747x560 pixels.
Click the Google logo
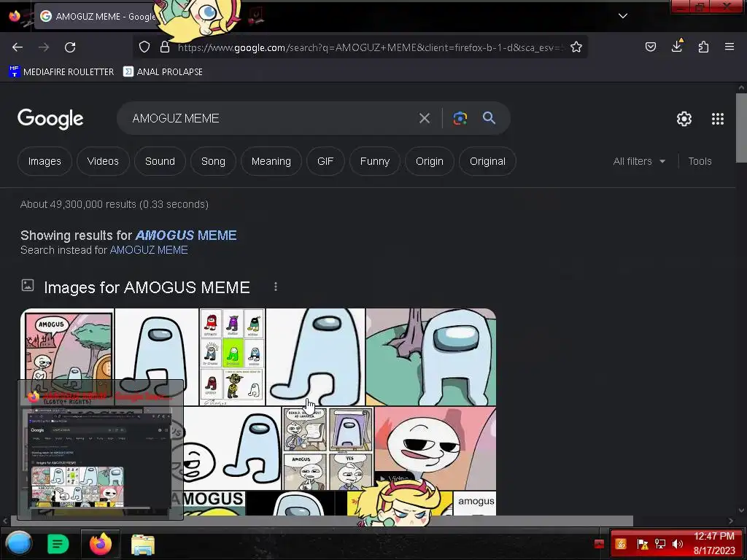pyautogui.click(x=50, y=119)
